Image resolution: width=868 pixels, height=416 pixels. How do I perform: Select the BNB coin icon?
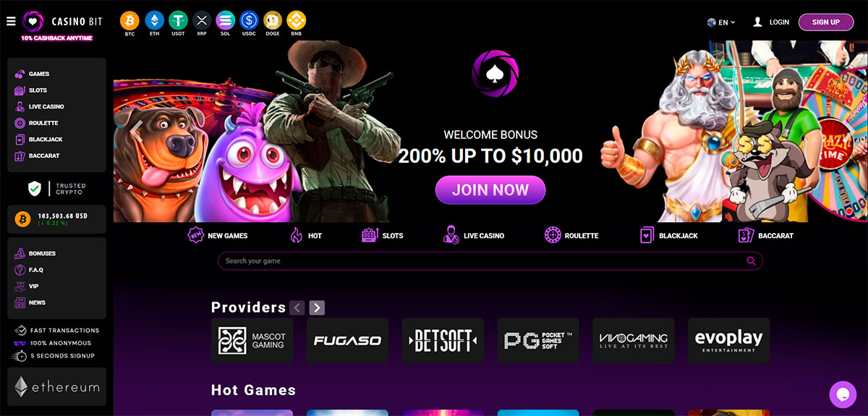(296, 20)
